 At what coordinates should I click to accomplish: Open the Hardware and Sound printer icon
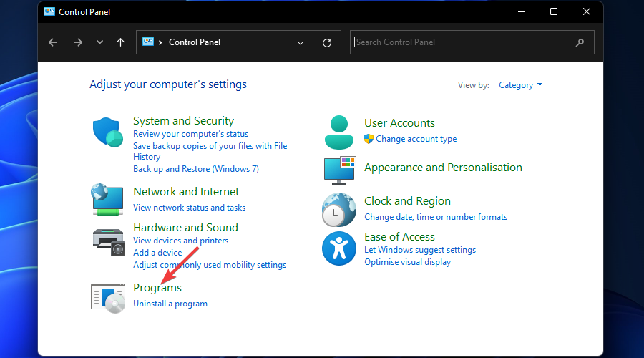pos(109,242)
